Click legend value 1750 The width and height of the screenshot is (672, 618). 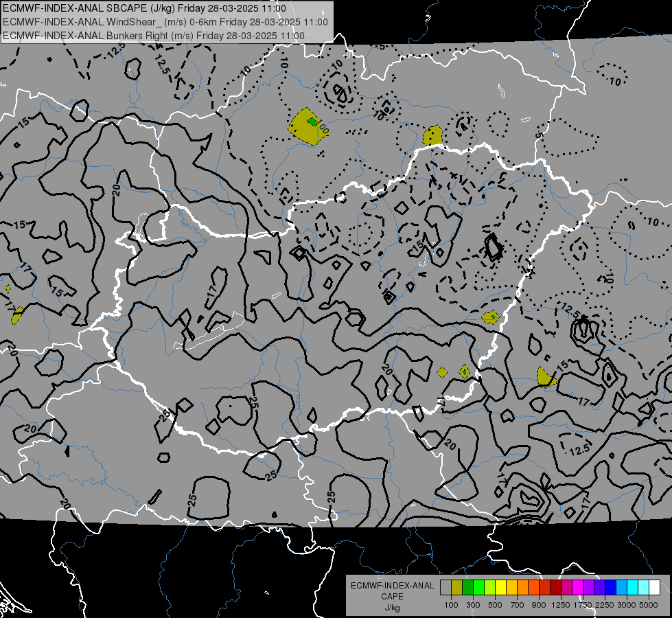(583, 605)
